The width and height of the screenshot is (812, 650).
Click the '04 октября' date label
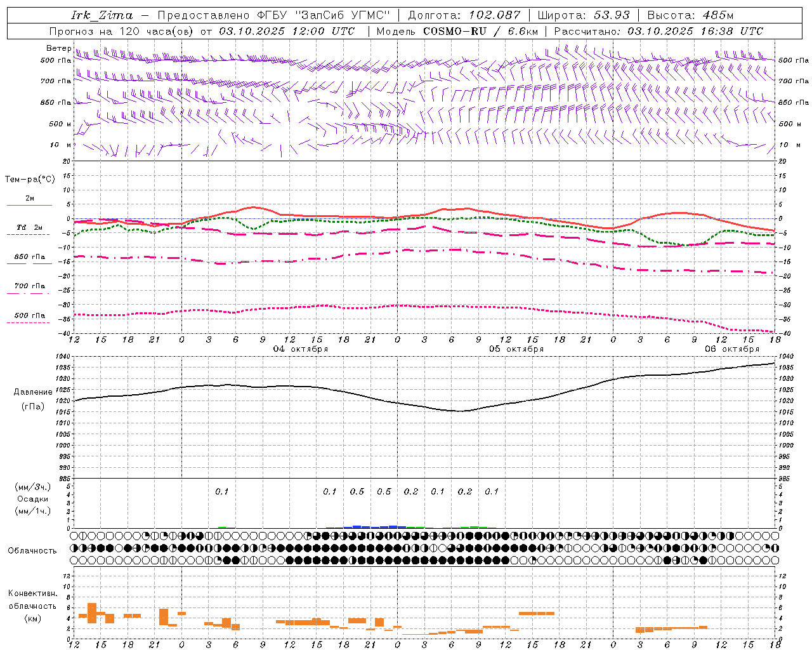click(x=300, y=349)
